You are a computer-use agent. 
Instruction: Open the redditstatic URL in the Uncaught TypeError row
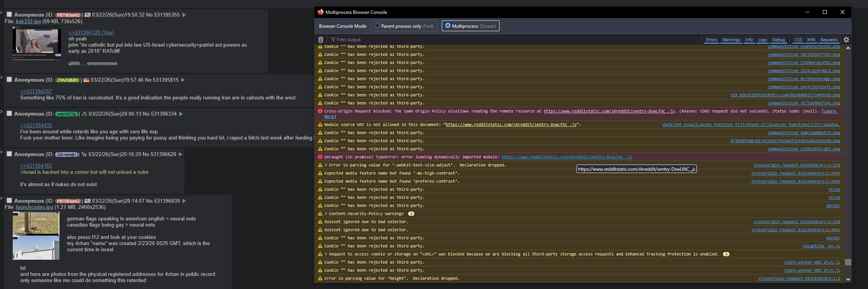[x=567, y=157]
